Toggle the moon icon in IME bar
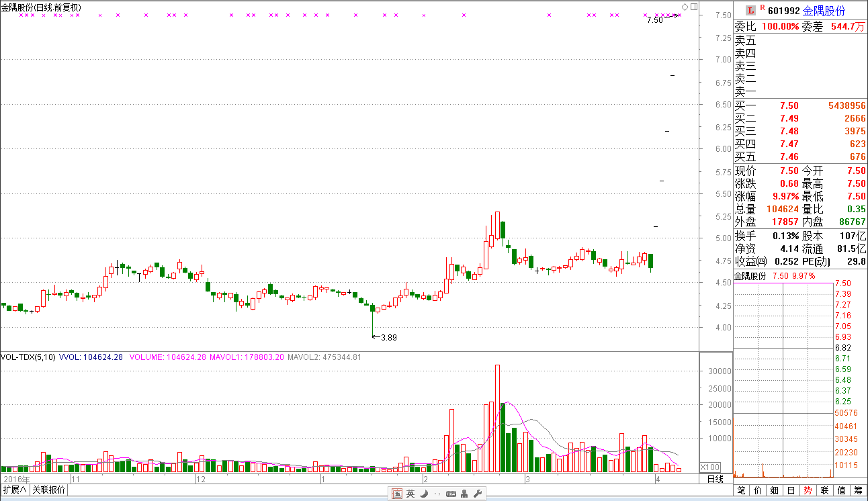This screenshot has width=868, height=501. tap(425, 494)
